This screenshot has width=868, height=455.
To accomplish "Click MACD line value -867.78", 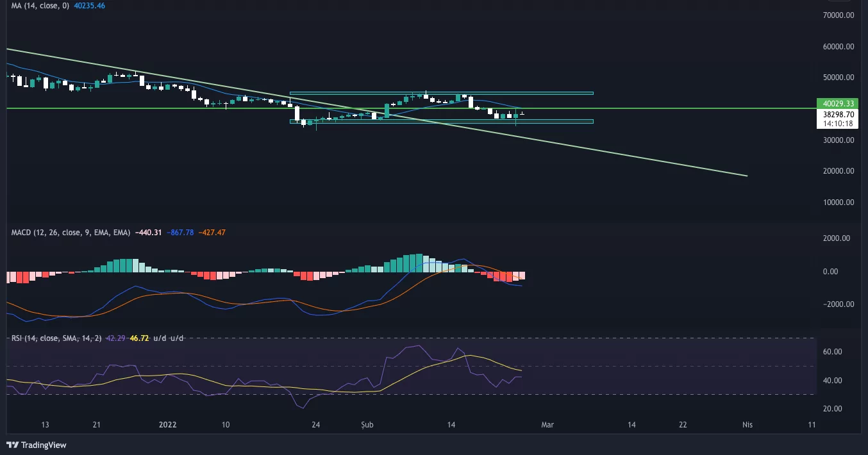I will (x=180, y=233).
